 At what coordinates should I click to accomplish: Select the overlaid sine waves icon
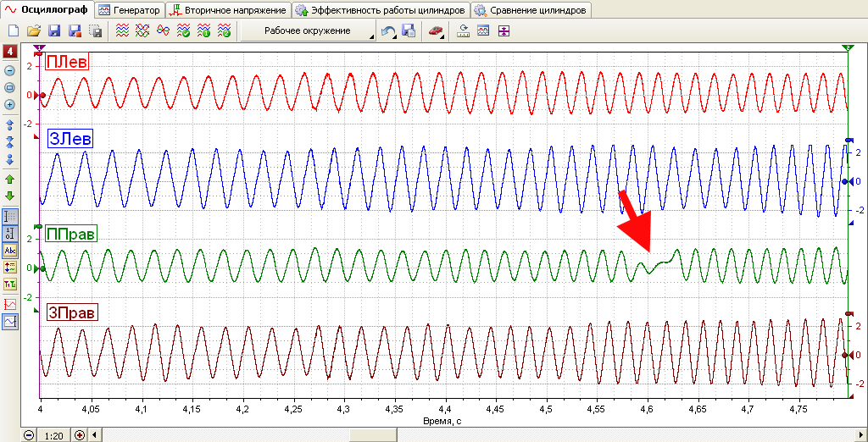coord(163,31)
